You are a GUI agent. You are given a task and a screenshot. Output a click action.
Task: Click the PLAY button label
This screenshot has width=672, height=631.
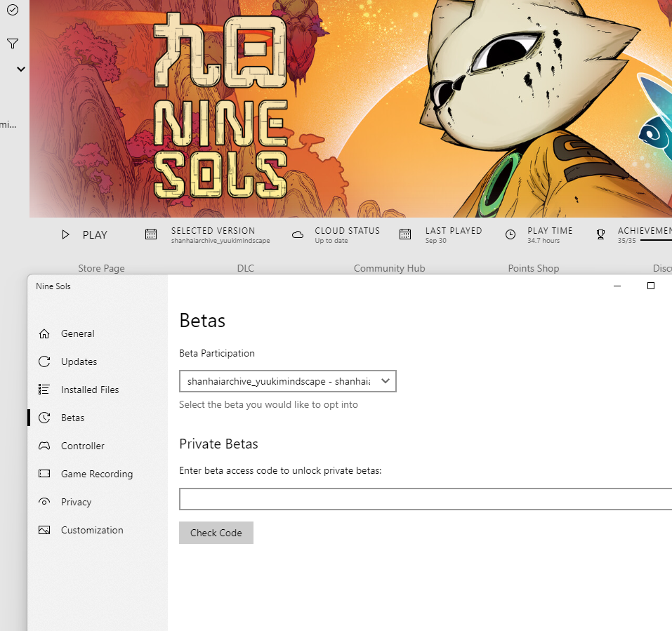[x=95, y=234]
